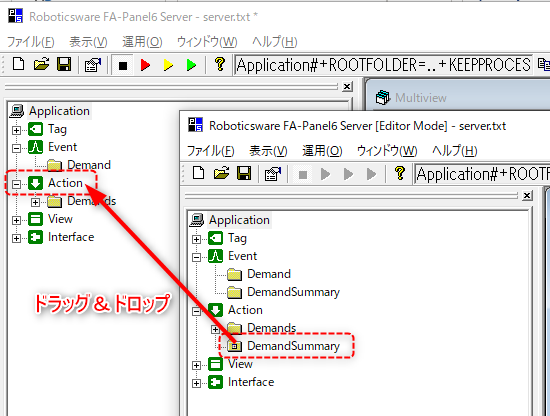Image resolution: width=550 pixels, height=416 pixels.
Task: Open ウィンドウ(W) menu in back window
Action: (x=207, y=42)
